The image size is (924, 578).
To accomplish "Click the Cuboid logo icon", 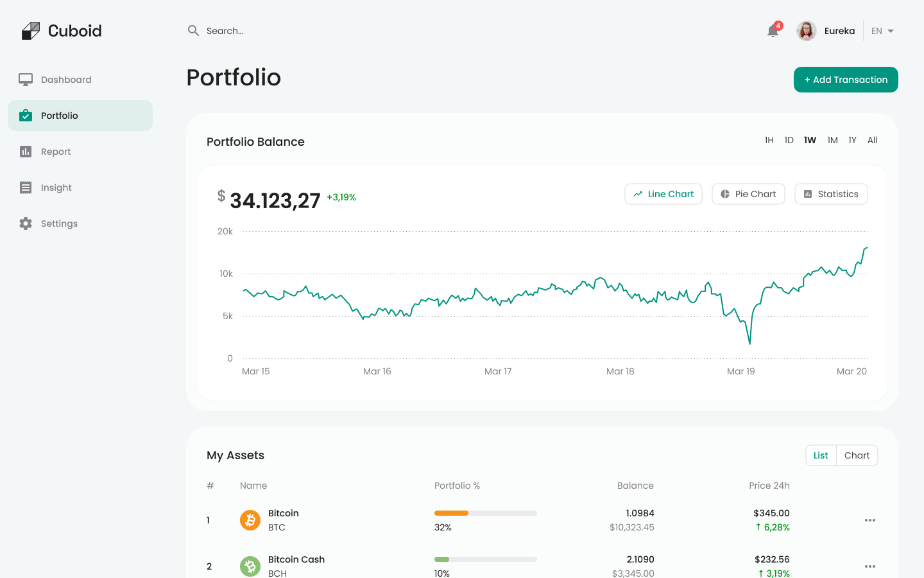I will (x=31, y=30).
